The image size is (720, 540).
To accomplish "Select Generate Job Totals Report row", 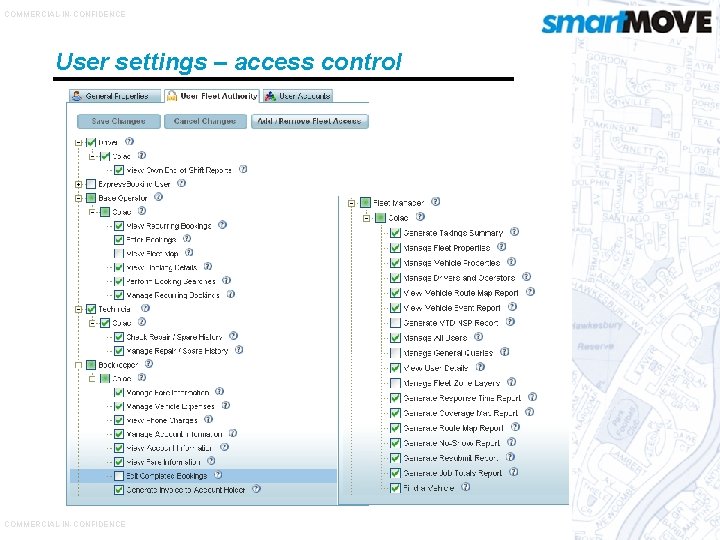I will (x=453, y=473).
